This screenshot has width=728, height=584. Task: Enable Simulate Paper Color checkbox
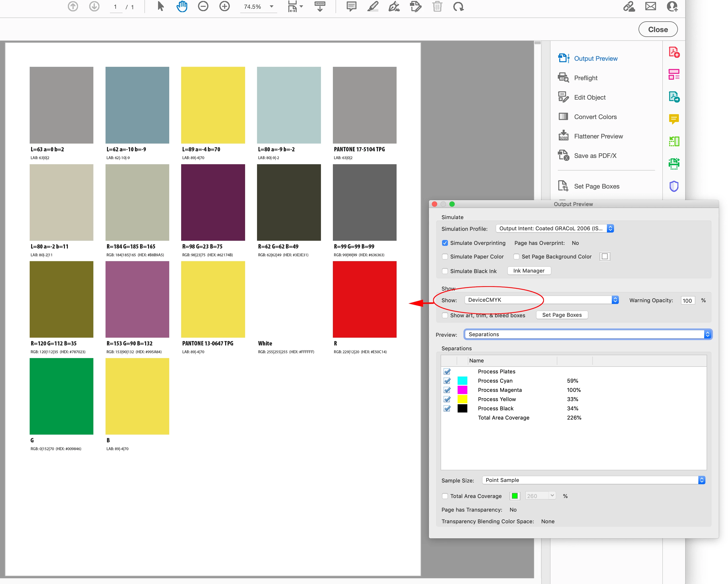(445, 257)
